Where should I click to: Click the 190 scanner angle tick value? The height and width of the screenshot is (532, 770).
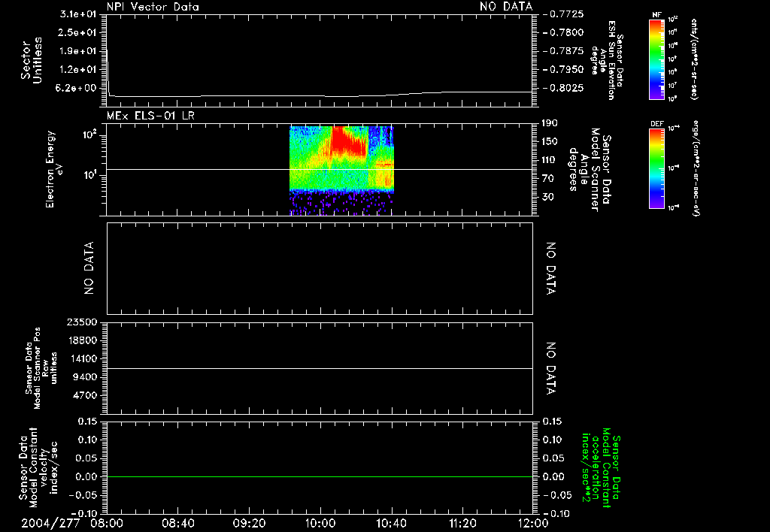point(549,123)
